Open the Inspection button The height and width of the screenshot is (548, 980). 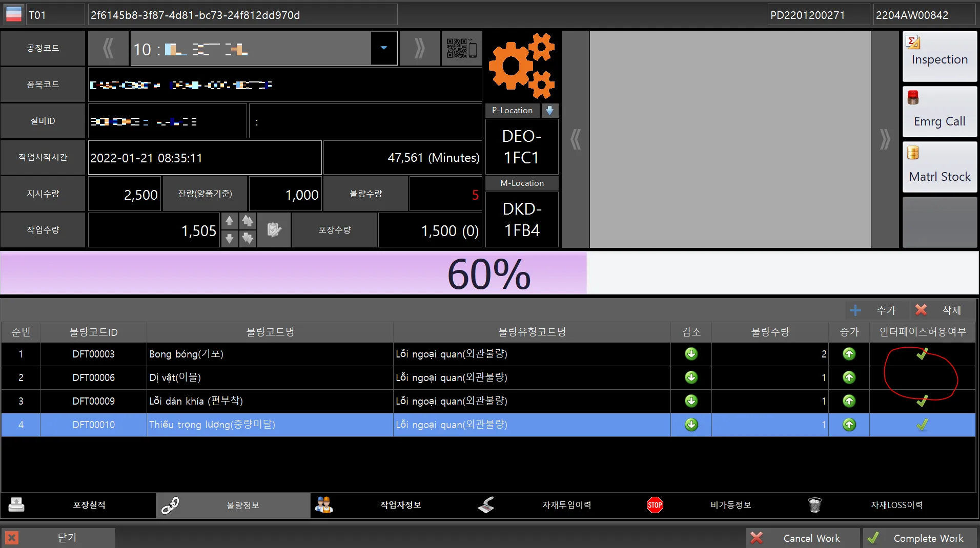click(939, 56)
